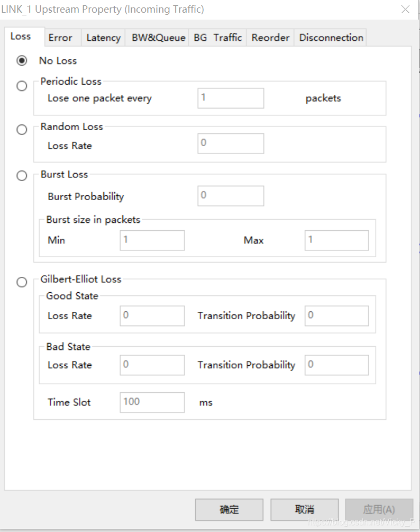Click the 'Bad State' group label

(x=68, y=347)
